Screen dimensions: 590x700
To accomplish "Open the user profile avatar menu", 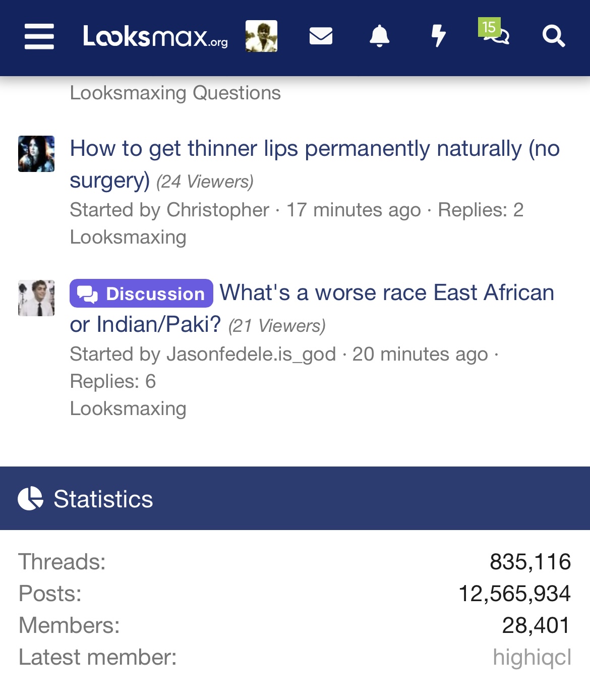I will point(261,36).
